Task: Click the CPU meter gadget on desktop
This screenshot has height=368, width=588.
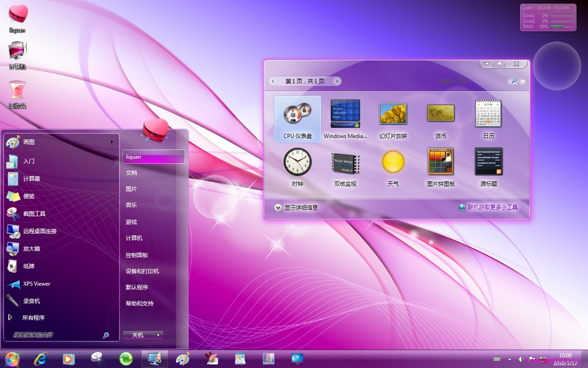Action: [548, 17]
